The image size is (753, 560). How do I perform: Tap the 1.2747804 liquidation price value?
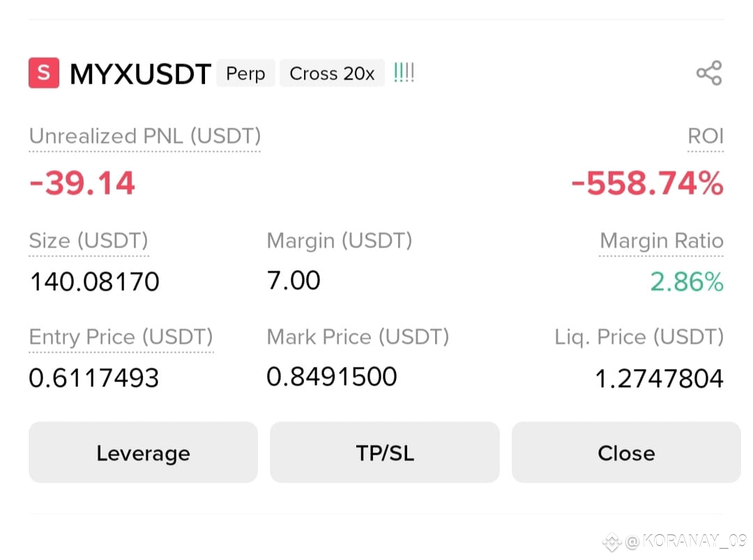(660, 378)
